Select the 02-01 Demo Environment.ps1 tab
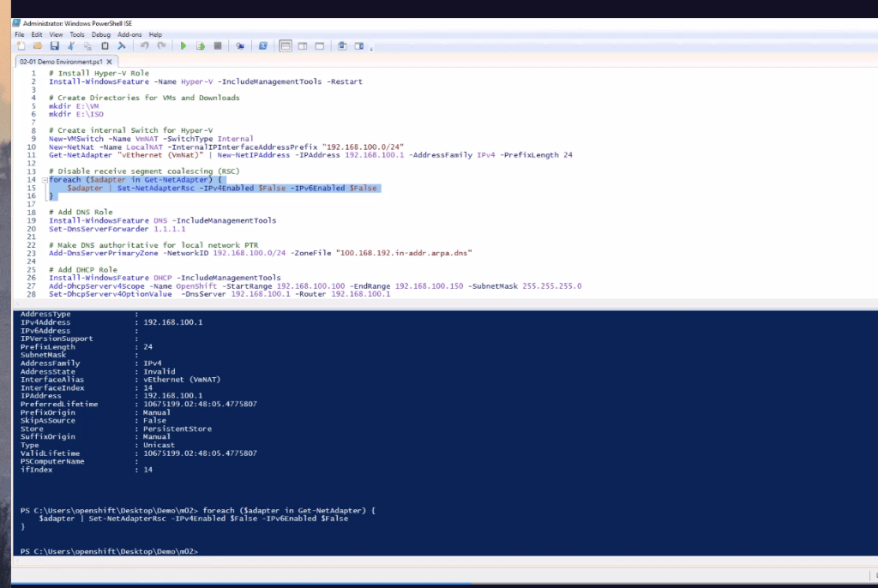This screenshot has height=588, width=878. tap(61, 62)
